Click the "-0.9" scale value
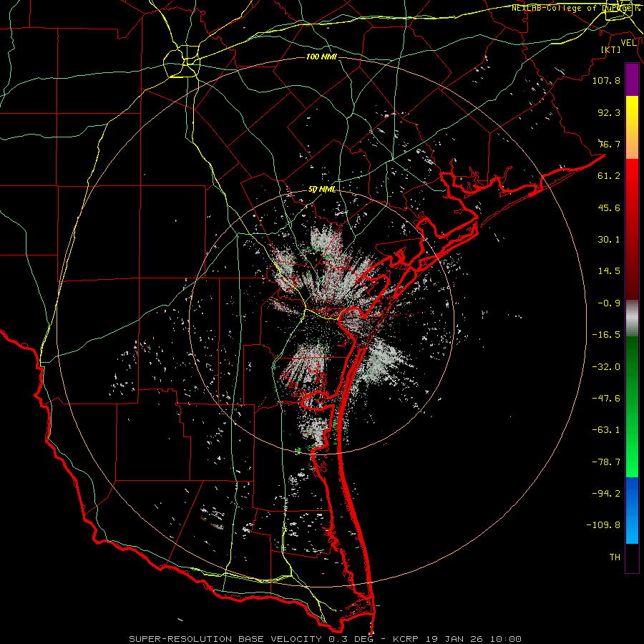Viewport: 644px width, 644px height. 609,303
